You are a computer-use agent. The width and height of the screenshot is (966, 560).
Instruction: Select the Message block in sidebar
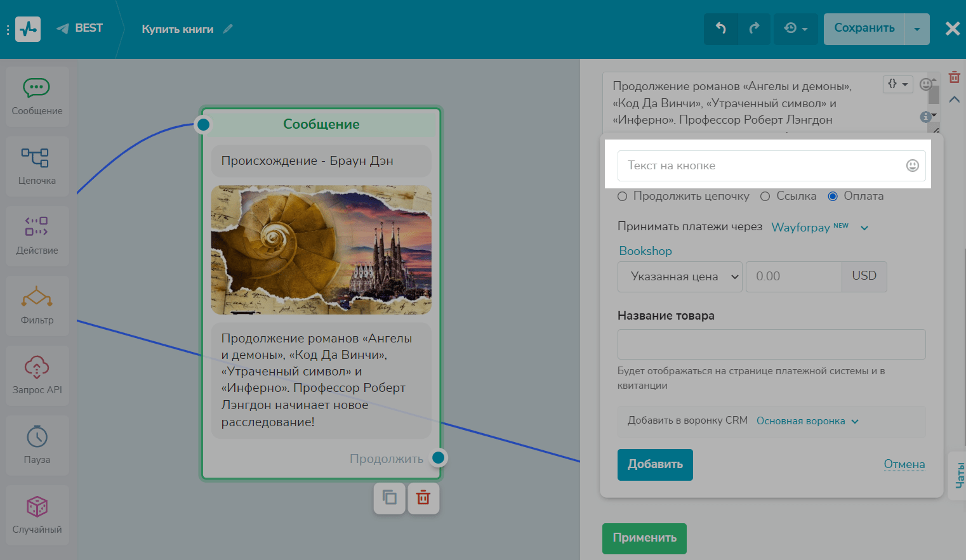[x=37, y=96]
